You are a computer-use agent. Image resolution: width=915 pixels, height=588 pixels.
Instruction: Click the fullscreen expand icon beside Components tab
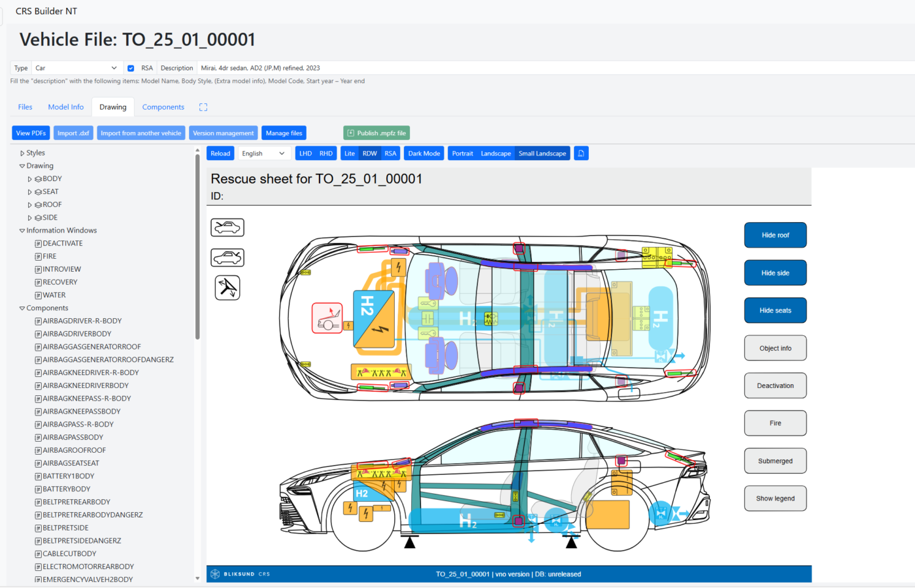(203, 107)
